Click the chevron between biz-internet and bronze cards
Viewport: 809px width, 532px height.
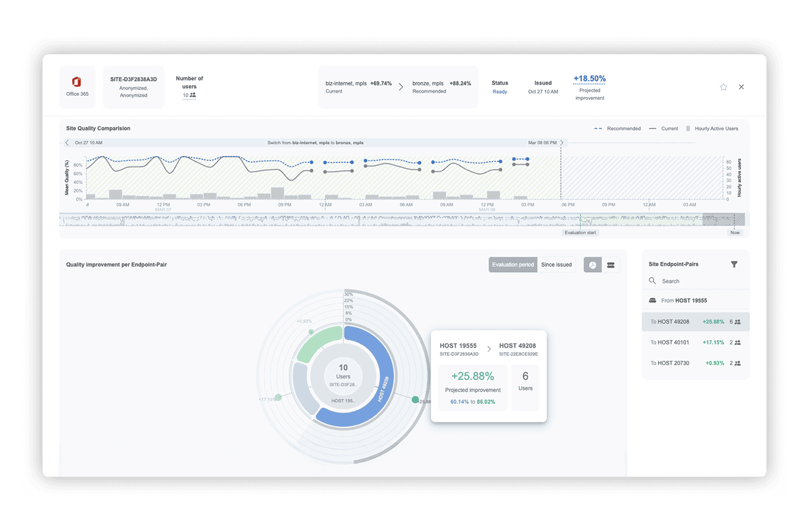pyautogui.click(x=401, y=86)
